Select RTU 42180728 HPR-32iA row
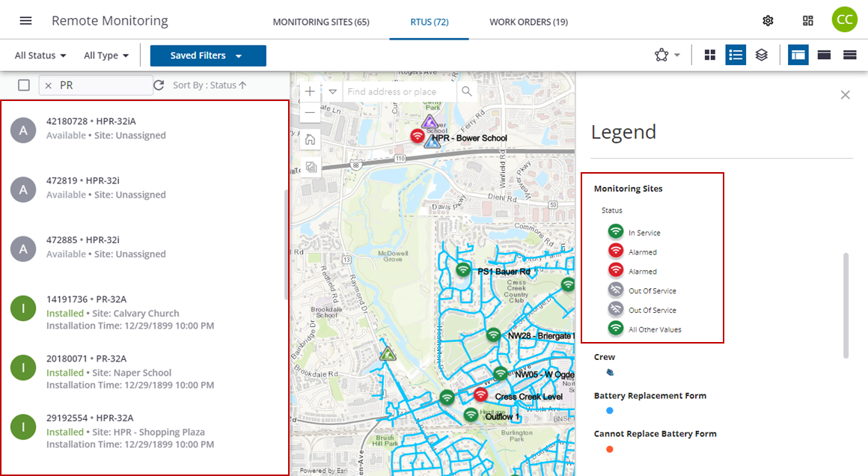Screen dimensions: 868x476 [145, 129]
